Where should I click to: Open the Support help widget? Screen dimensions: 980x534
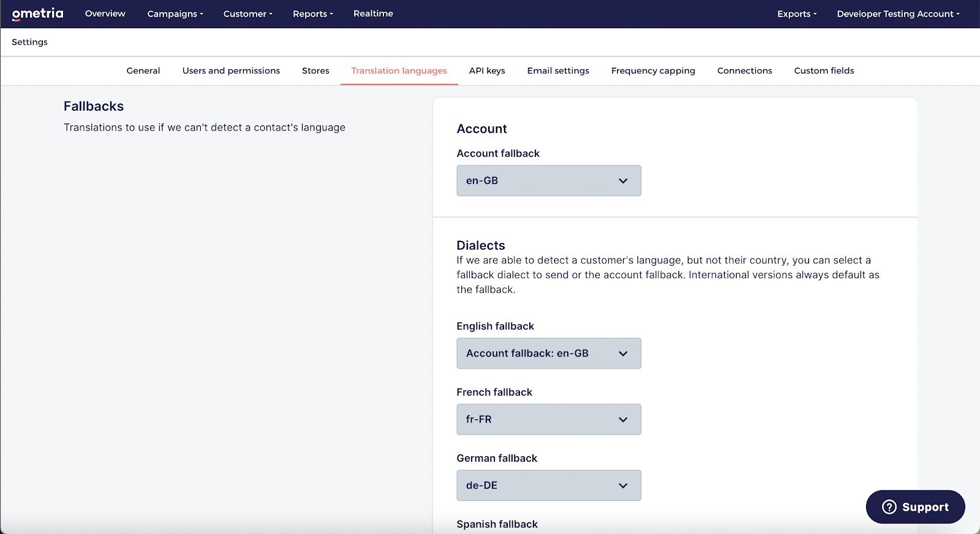click(915, 507)
